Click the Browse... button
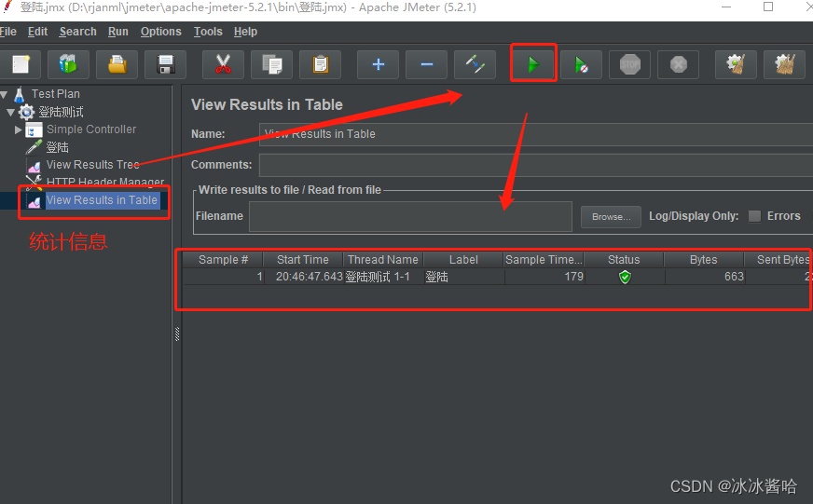Image resolution: width=813 pixels, height=504 pixels. click(611, 216)
